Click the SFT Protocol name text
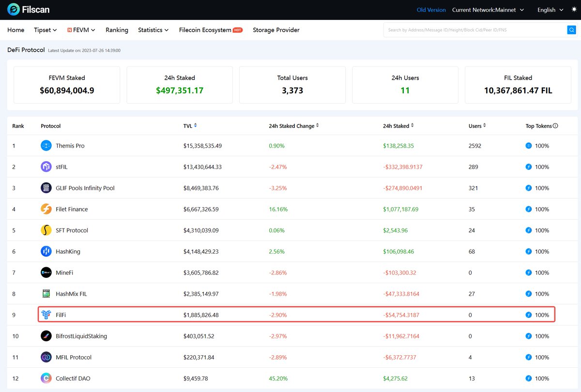This screenshot has height=392, width=581. click(x=72, y=230)
